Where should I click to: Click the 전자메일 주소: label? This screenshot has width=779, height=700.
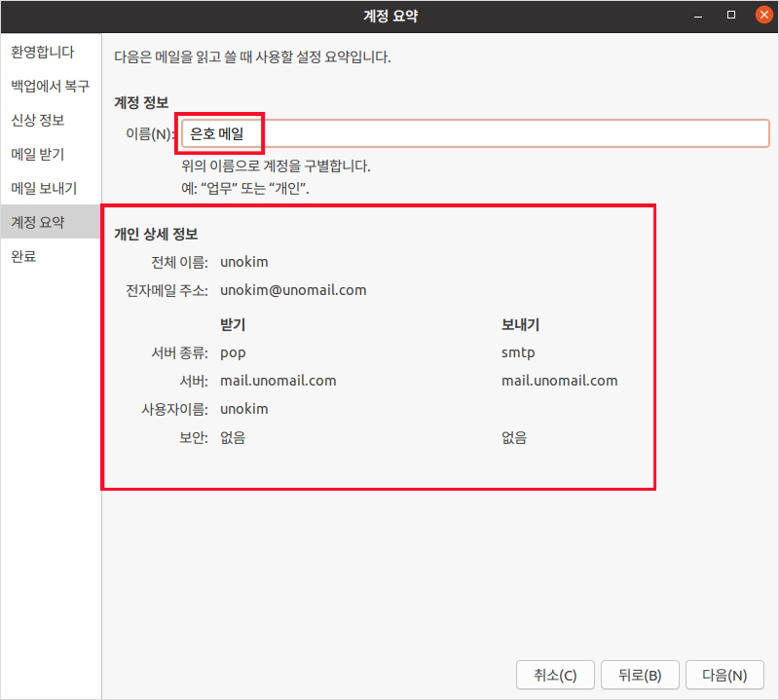(x=167, y=290)
